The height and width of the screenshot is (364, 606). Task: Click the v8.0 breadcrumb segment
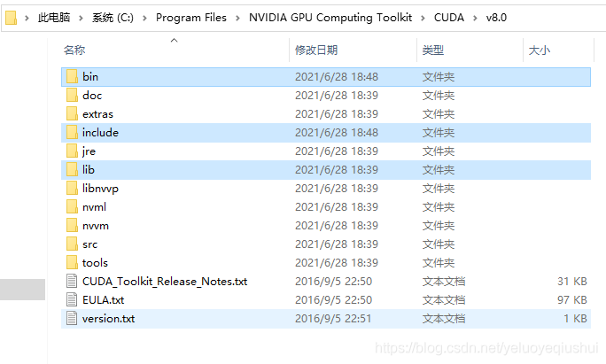pyautogui.click(x=496, y=18)
